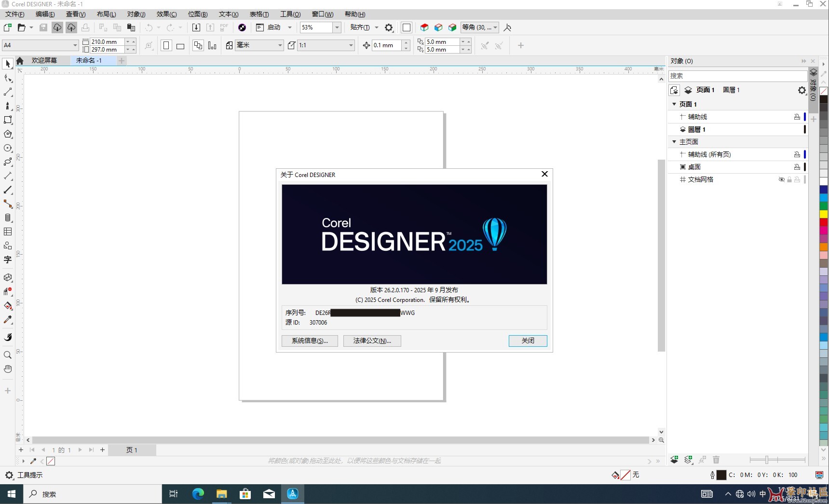
Task: Add a new document tab with plus
Action: (122, 61)
